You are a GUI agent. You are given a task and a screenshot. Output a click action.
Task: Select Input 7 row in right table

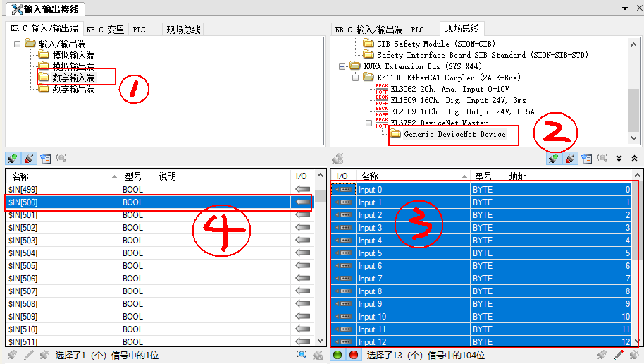(481, 279)
